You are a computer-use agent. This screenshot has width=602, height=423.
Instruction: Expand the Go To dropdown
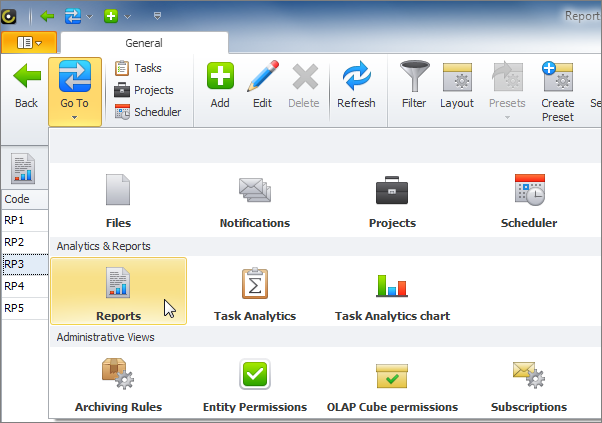(x=74, y=90)
